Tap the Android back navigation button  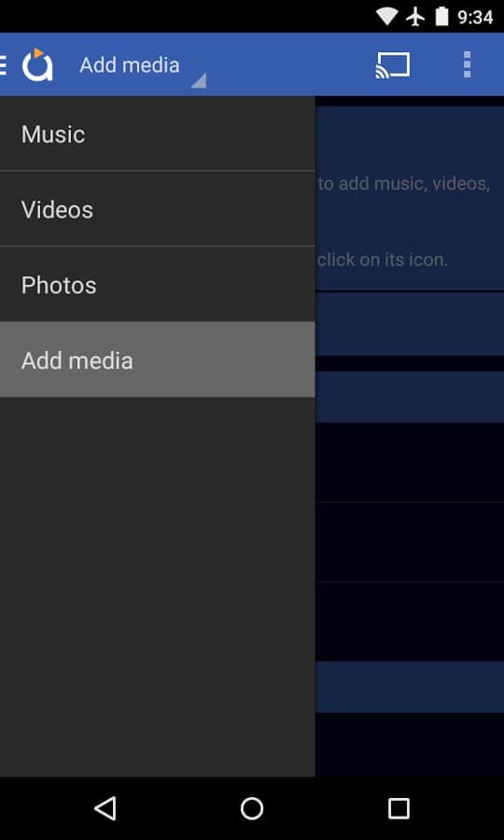105,808
